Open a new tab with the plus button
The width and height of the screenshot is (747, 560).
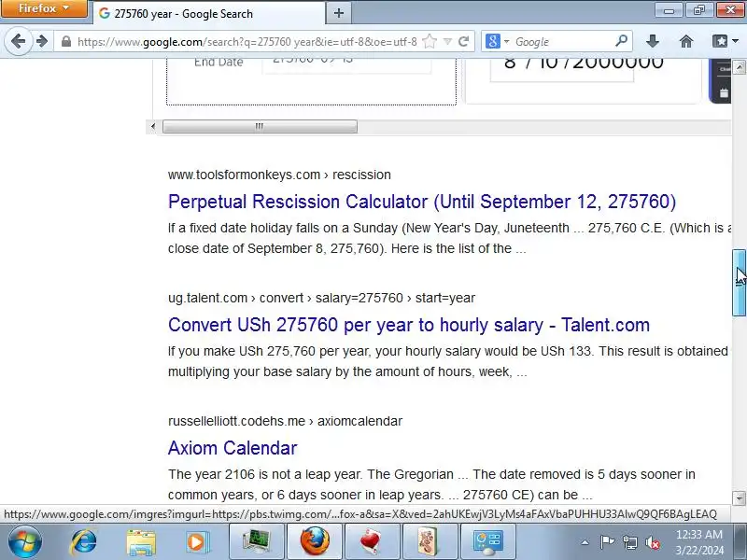click(x=339, y=13)
